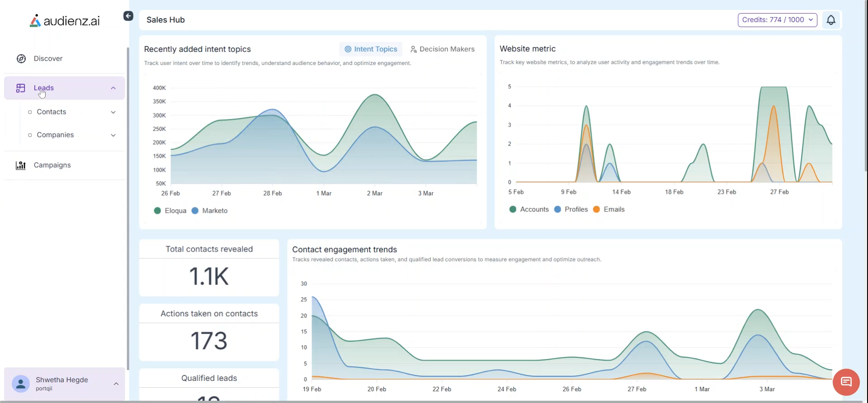The image size is (868, 403).
Task: Click the Leads layout icon
Action: pos(21,88)
